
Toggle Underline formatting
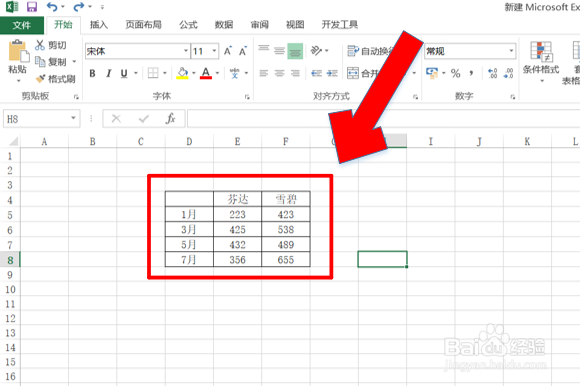tap(124, 73)
